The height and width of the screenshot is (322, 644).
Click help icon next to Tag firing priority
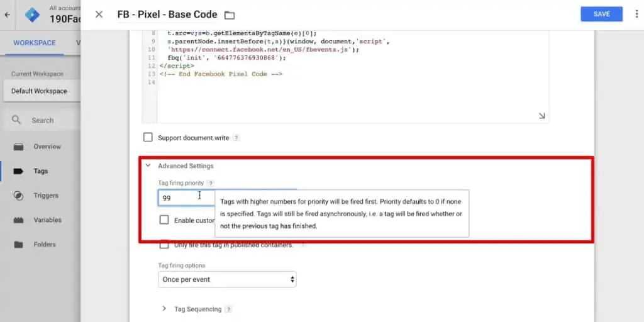[x=210, y=183]
